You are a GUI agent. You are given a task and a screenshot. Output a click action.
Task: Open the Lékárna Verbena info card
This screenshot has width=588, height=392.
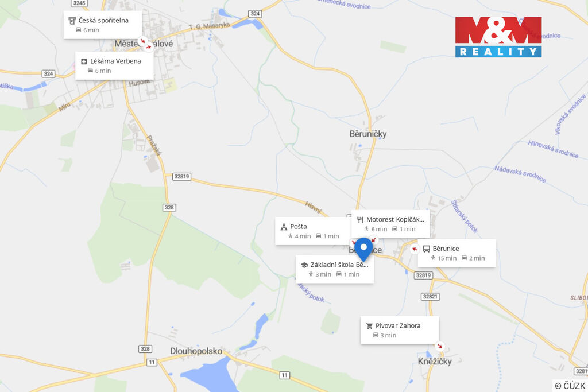point(114,65)
